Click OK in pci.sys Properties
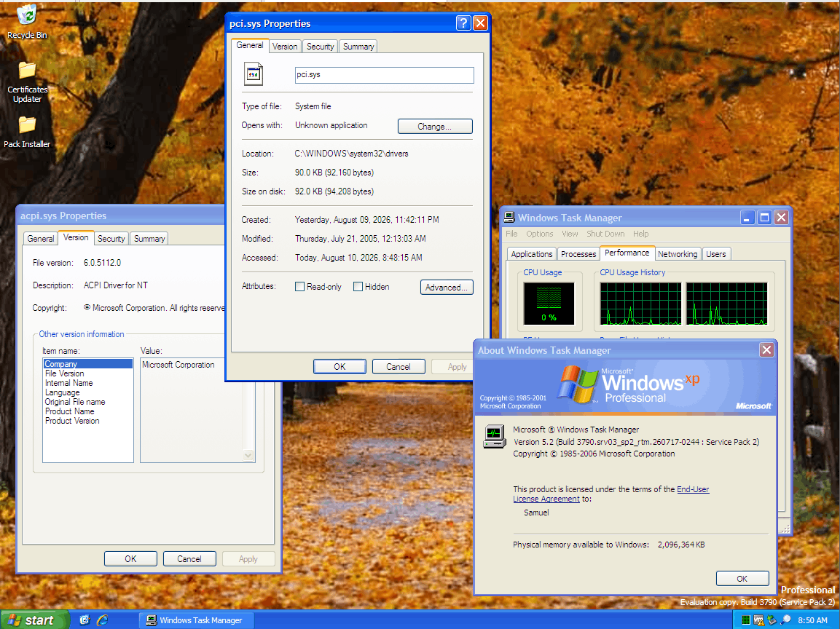The height and width of the screenshot is (629, 840). point(339,367)
